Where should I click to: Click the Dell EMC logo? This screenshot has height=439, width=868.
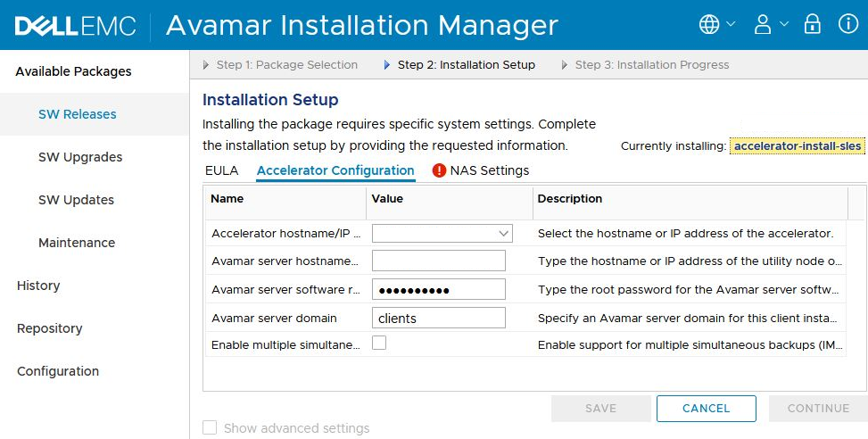(76, 26)
